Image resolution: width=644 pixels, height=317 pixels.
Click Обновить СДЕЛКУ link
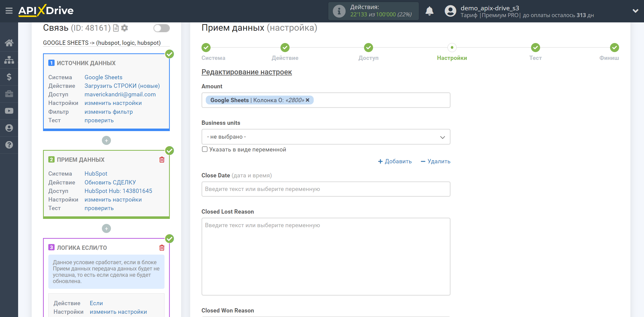tap(110, 182)
